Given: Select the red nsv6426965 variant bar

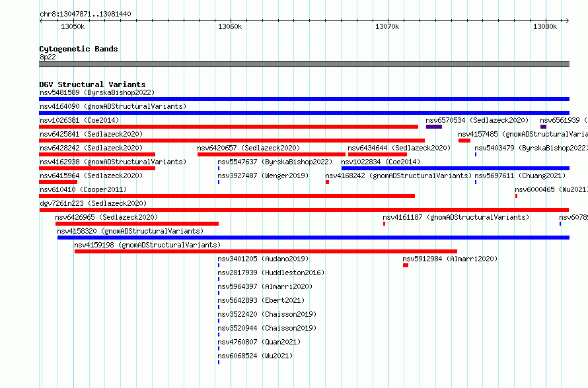Looking at the screenshot, I should [x=137, y=224].
